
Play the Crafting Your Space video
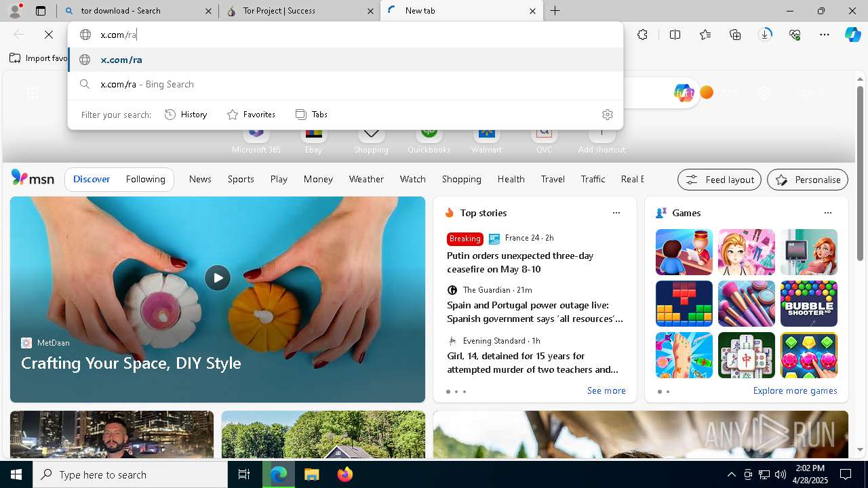218,278
